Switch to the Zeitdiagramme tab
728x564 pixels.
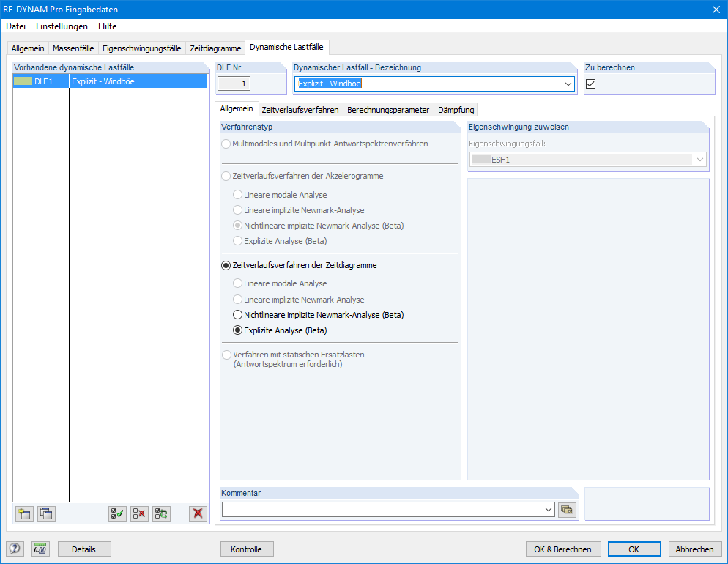tap(215, 48)
